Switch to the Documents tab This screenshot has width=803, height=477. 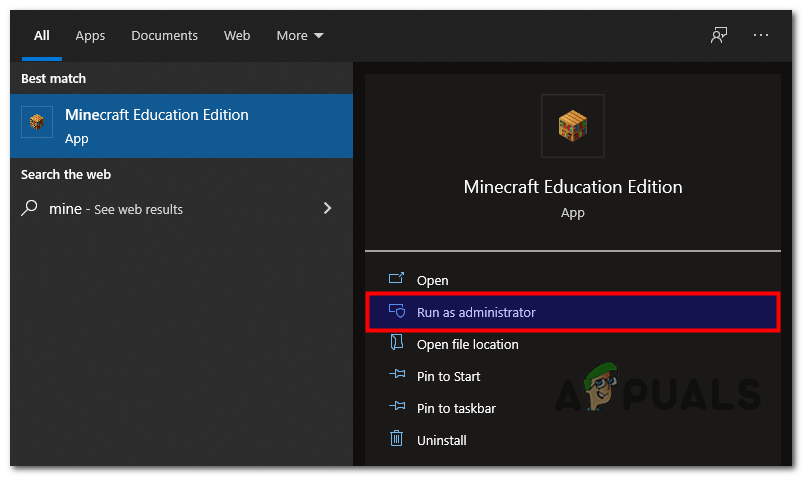[164, 35]
